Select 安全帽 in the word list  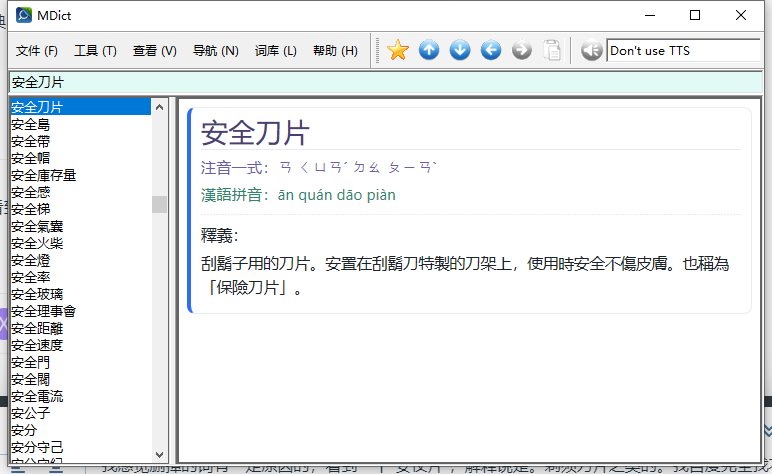(30, 158)
